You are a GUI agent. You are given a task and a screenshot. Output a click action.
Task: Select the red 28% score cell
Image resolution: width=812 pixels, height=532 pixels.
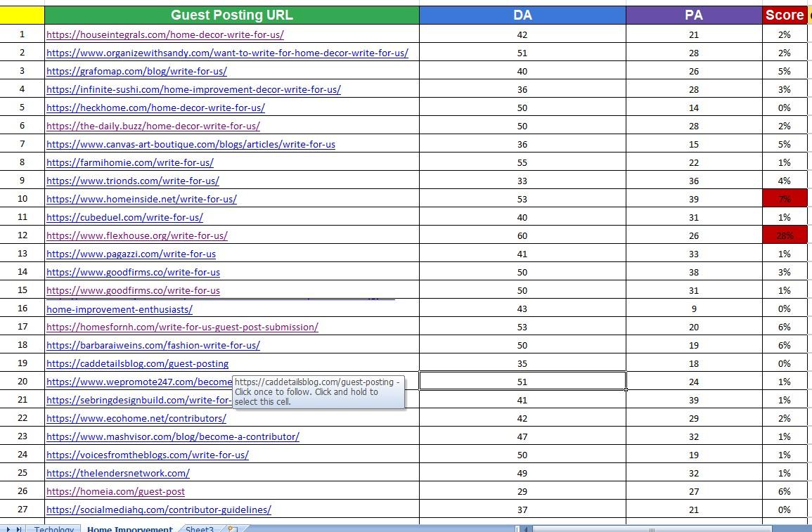(784, 235)
